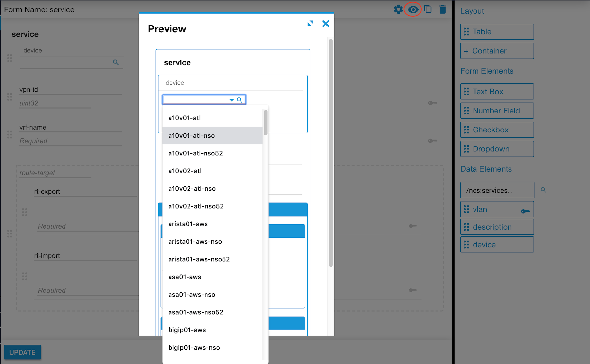This screenshot has height=364, width=590.
Task: Select a10v01-atl-nso52 from the device list
Action: [x=212, y=153]
